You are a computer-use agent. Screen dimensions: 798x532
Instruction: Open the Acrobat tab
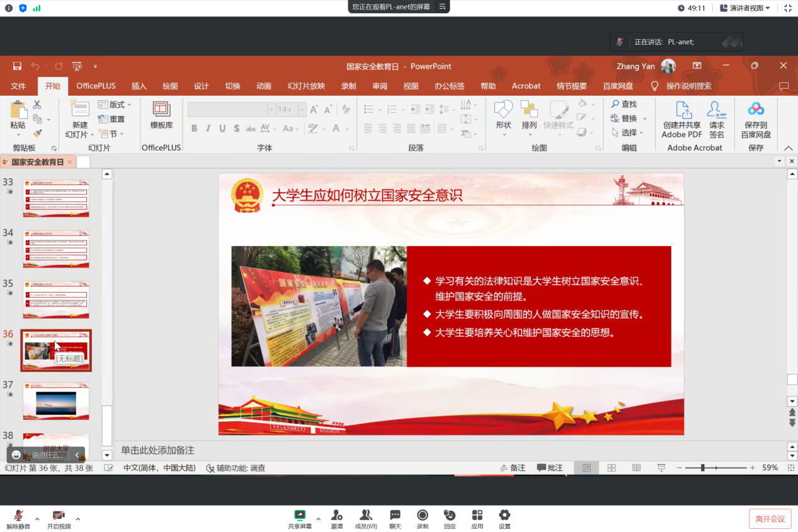(x=526, y=86)
